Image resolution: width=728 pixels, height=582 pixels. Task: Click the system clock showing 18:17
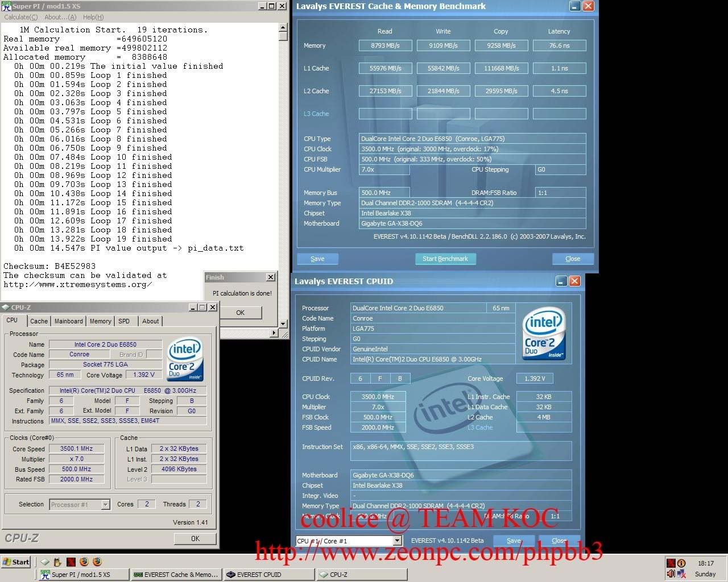click(x=705, y=563)
